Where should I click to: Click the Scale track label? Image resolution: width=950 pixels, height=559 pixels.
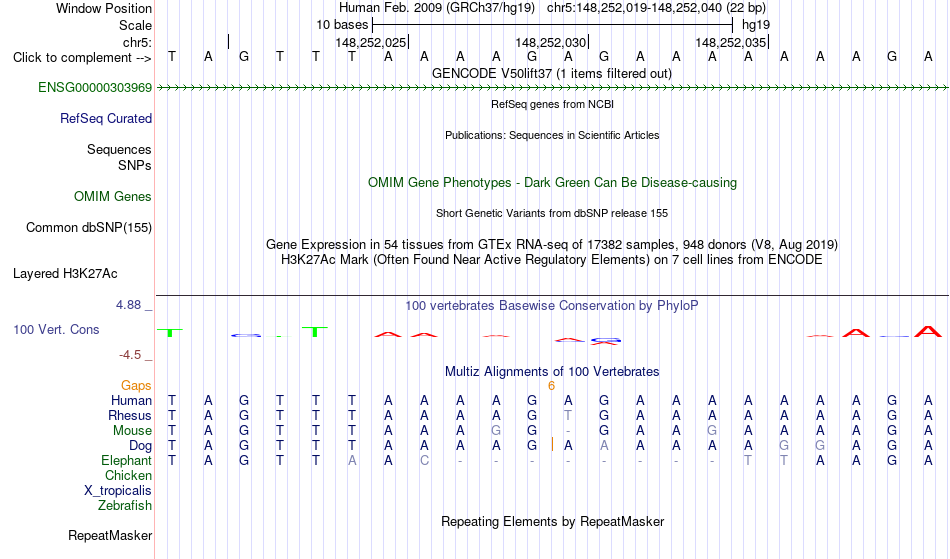point(135,25)
